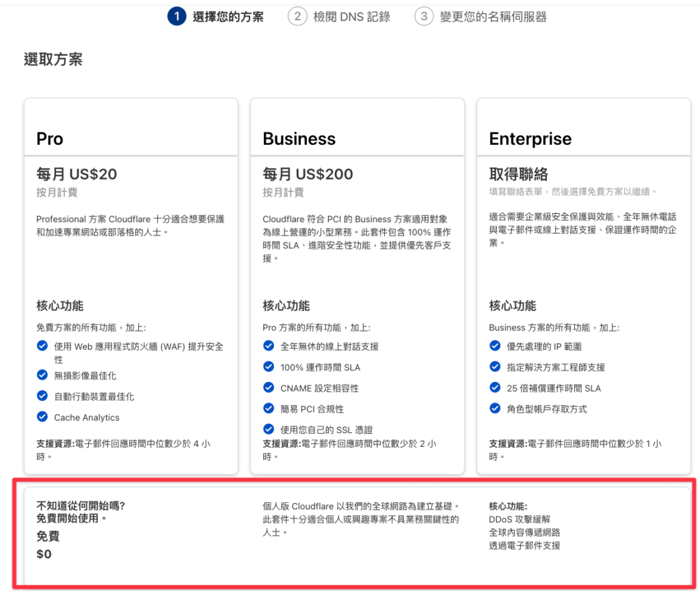The height and width of the screenshot is (591, 700).
Task: Click the 無損影像最佳化 feature text
Action: pyautogui.click(x=85, y=376)
